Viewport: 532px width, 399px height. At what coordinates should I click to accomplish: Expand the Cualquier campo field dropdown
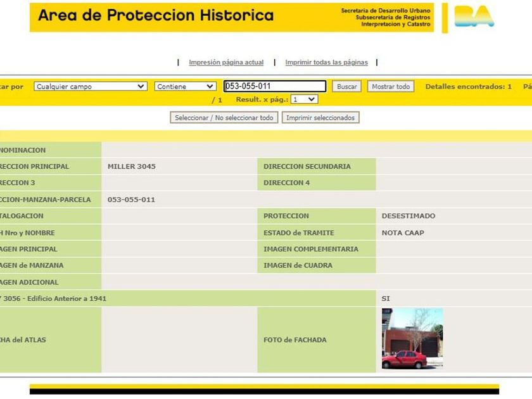pyautogui.click(x=91, y=87)
